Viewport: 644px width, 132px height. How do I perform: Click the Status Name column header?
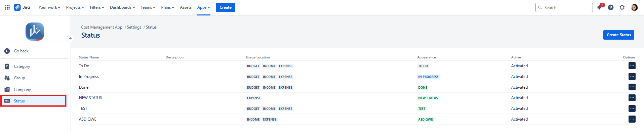pyautogui.click(x=89, y=57)
